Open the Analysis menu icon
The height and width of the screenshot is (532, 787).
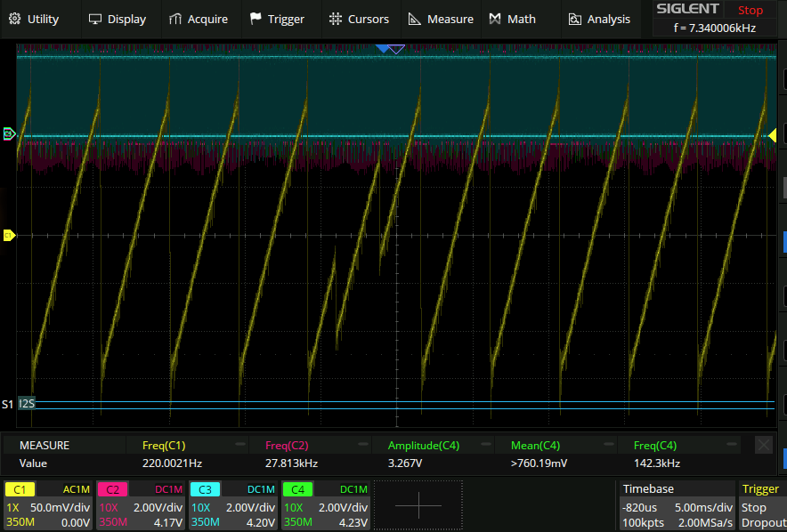point(575,19)
